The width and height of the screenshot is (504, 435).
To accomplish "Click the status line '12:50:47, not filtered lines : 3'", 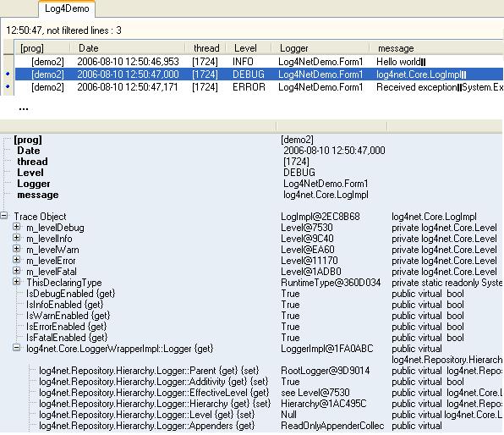I will click(x=63, y=30).
